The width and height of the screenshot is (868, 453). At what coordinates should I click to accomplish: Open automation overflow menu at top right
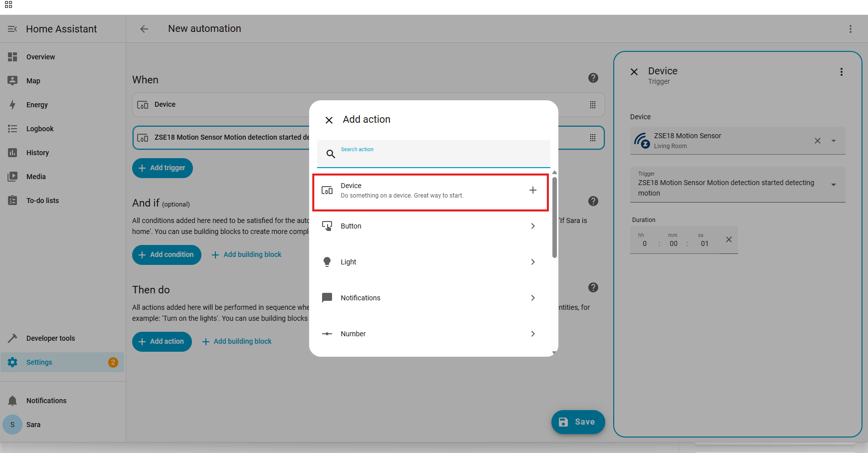coord(851,29)
